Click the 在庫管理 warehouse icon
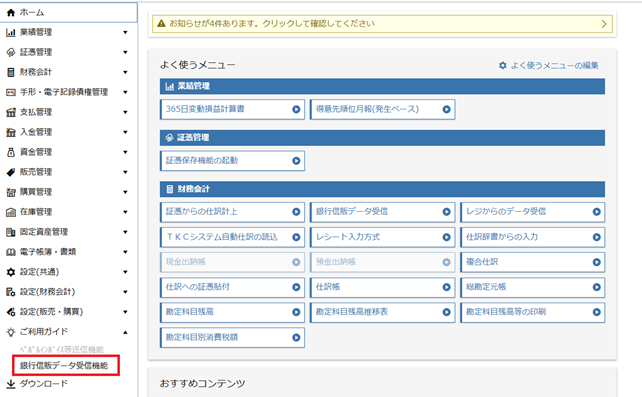 point(11,212)
